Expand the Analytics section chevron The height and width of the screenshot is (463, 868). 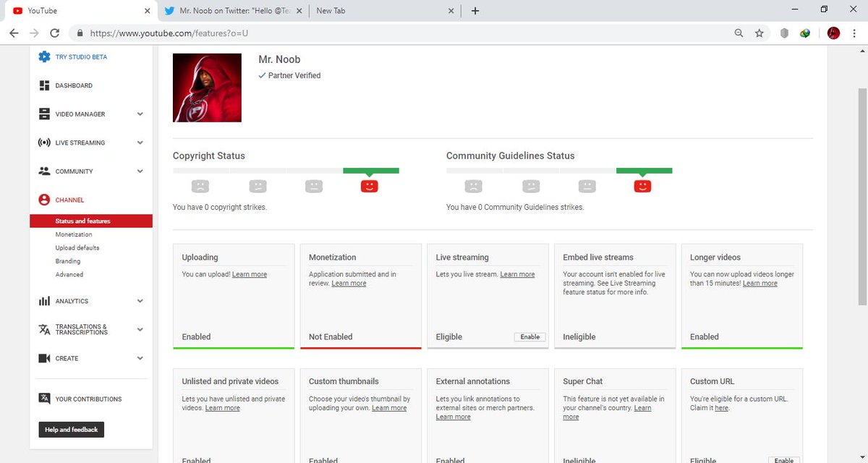point(140,301)
